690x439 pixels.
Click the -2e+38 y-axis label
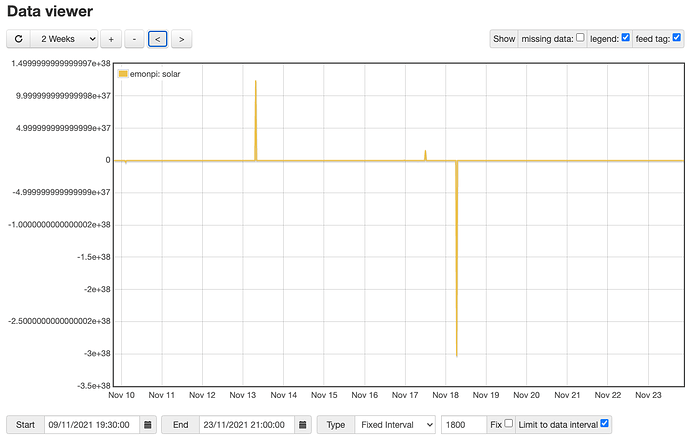[97, 289]
